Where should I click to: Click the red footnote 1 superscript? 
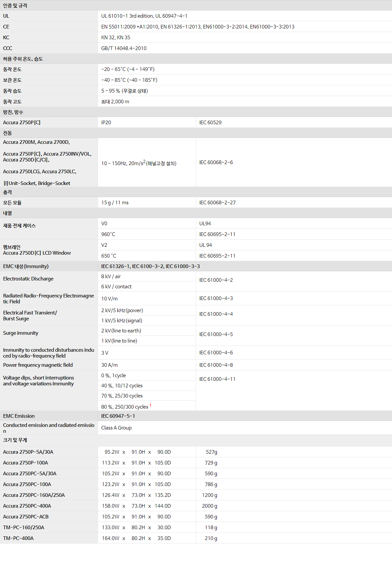click(150, 405)
